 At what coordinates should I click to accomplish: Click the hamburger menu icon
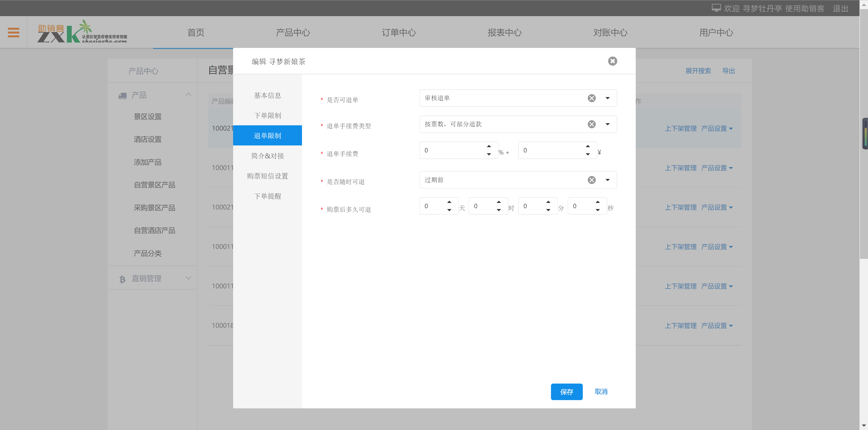(14, 32)
